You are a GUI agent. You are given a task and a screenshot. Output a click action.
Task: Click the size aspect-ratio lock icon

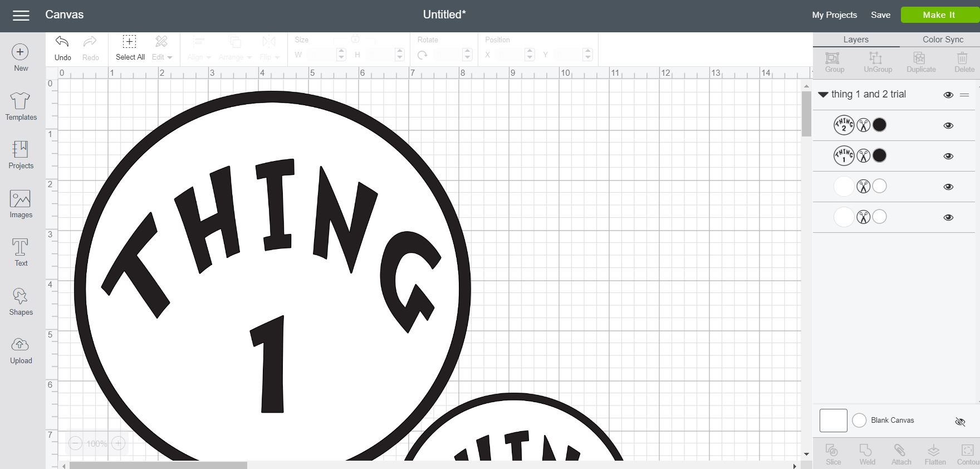(355, 39)
